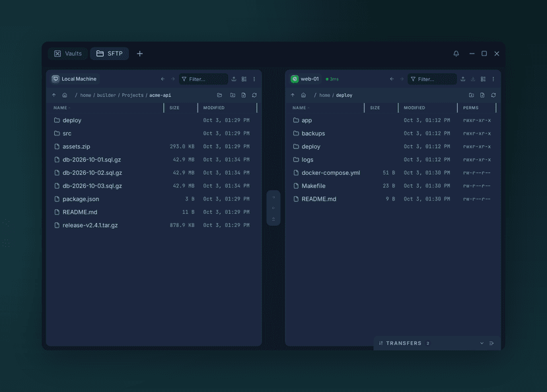Add a new tab with plus button

pos(140,53)
